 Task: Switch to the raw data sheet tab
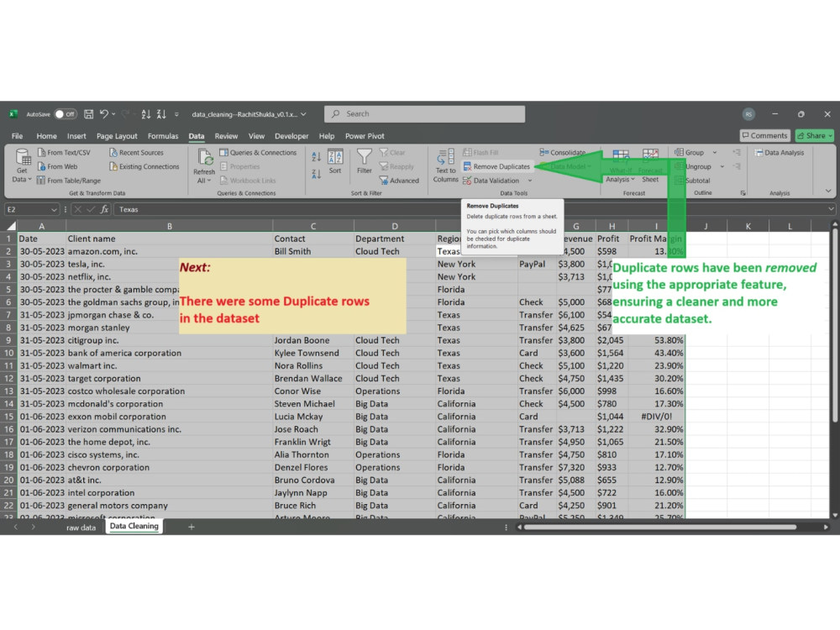tap(81, 528)
